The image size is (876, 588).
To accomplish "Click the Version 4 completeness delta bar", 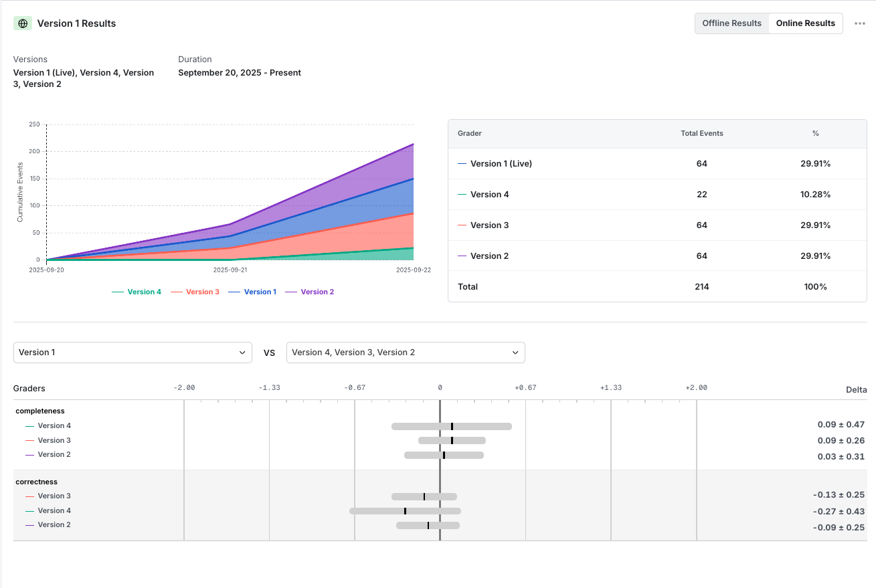I will click(452, 425).
